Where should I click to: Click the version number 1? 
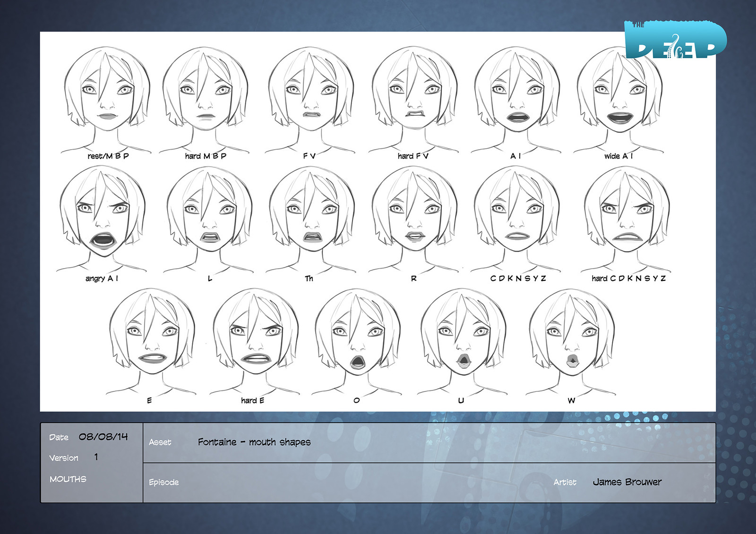[96, 457]
